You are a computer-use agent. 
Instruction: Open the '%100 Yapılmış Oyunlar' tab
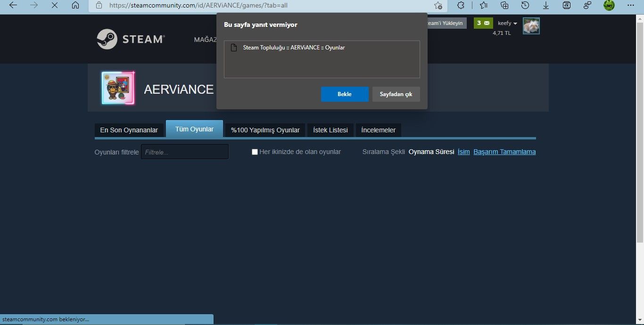click(x=265, y=130)
